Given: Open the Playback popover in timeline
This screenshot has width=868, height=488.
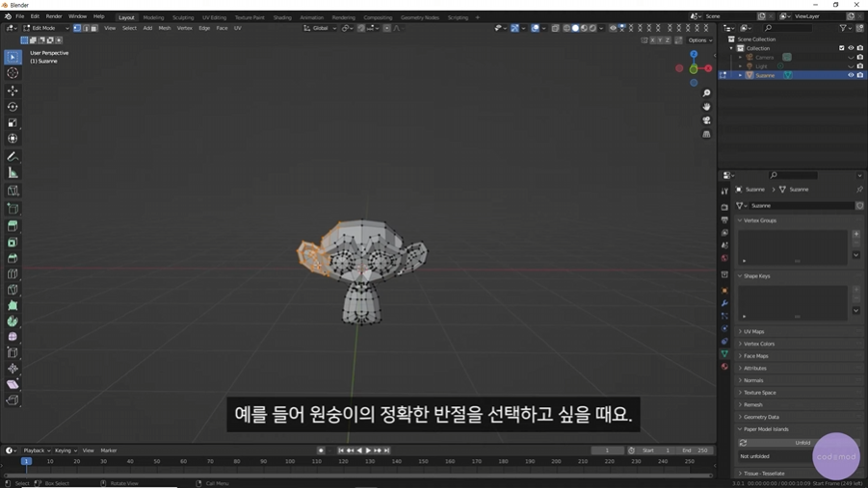Looking at the screenshot, I should 37,450.
